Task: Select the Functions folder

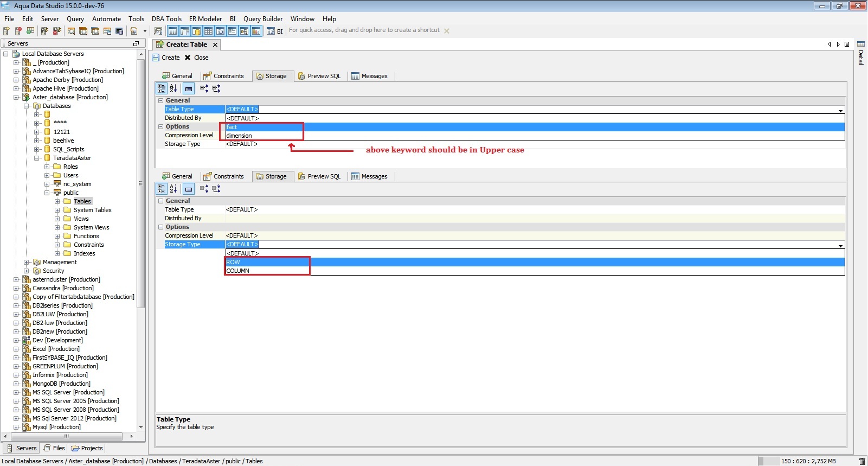Action: tap(86, 236)
